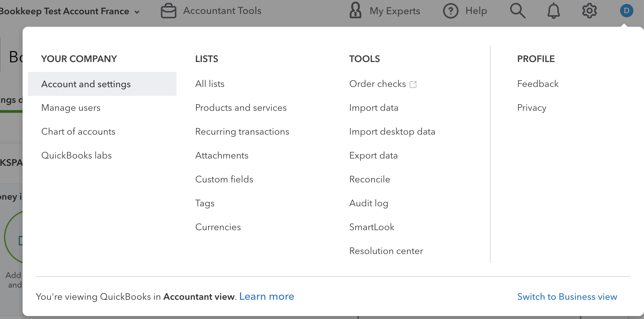Click the My Experts label
This screenshot has width=644, height=319.
click(395, 11)
